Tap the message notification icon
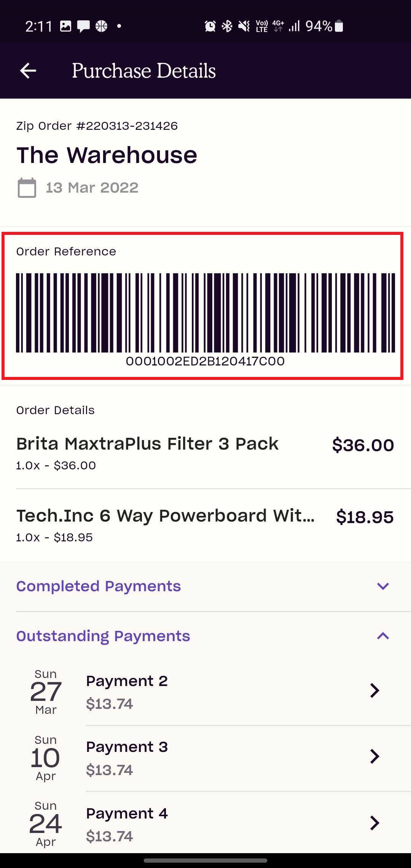This screenshot has width=411, height=868. click(x=83, y=26)
